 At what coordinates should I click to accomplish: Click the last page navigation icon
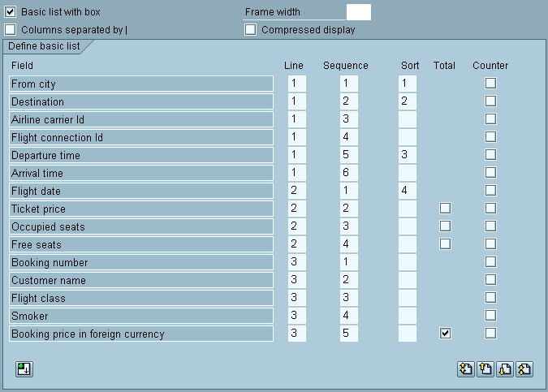(524, 369)
